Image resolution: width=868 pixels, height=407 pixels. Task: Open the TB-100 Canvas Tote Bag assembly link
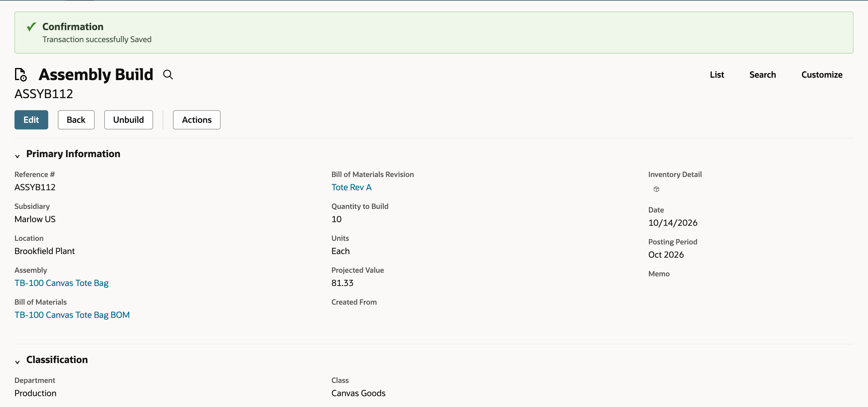tap(61, 283)
